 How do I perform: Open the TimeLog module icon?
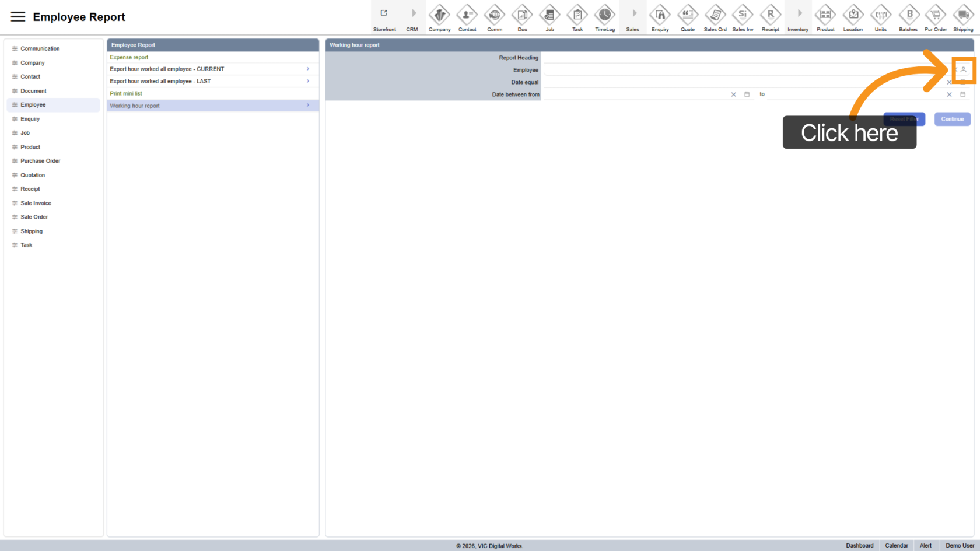(604, 16)
